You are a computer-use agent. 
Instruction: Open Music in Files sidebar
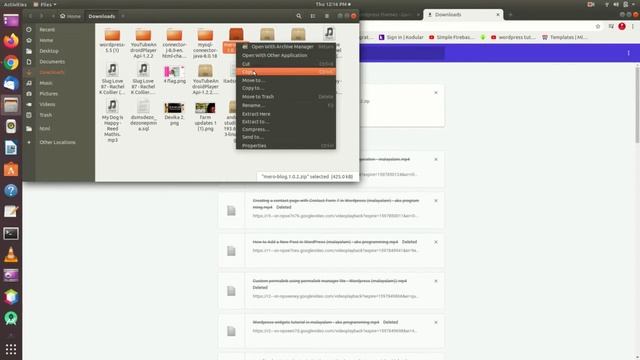point(46,83)
